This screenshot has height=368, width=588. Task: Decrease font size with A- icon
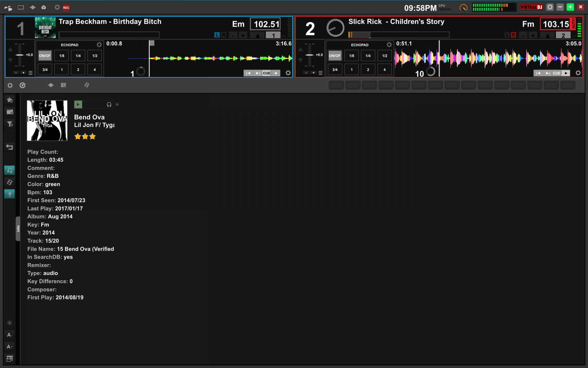tap(10, 335)
